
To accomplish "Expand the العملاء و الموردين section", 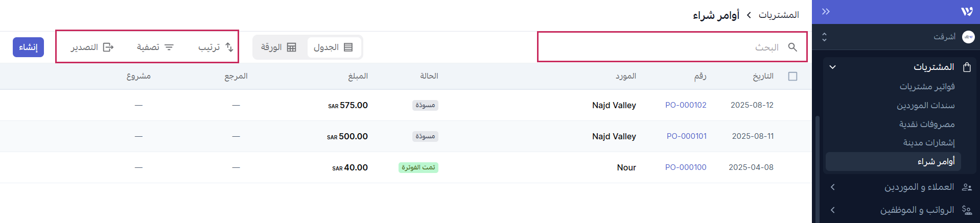I will pos(832,187).
